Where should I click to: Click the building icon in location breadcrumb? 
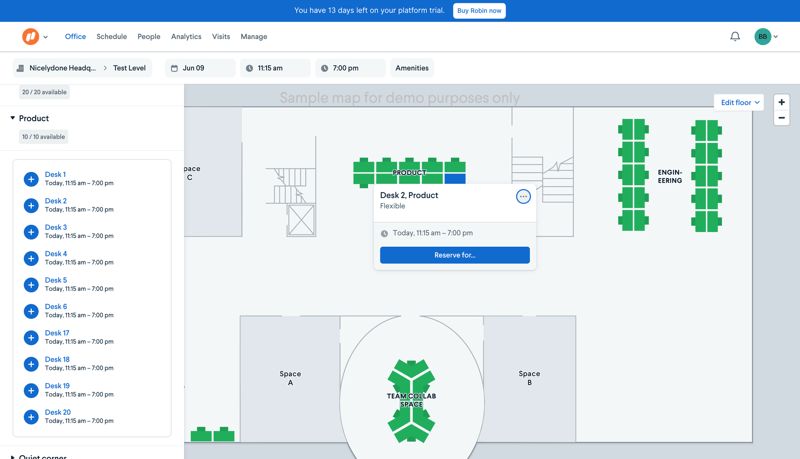(20, 68)
